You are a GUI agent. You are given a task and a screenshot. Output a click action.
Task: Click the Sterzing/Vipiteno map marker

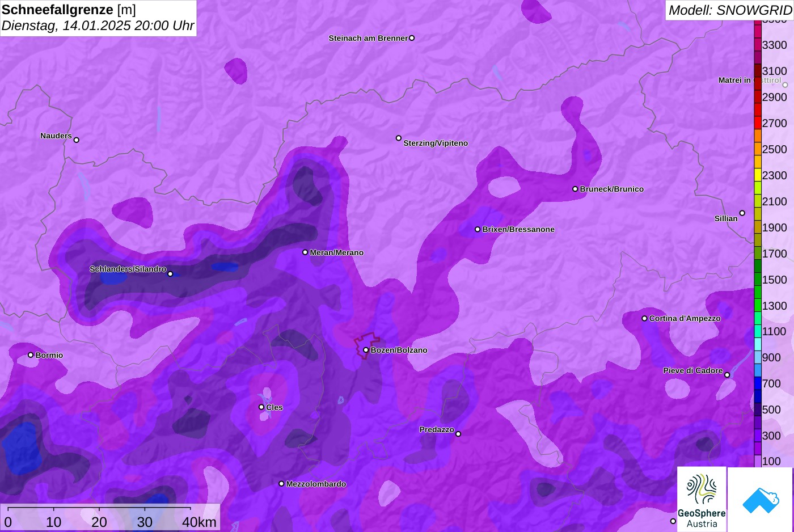click(399, 138)
